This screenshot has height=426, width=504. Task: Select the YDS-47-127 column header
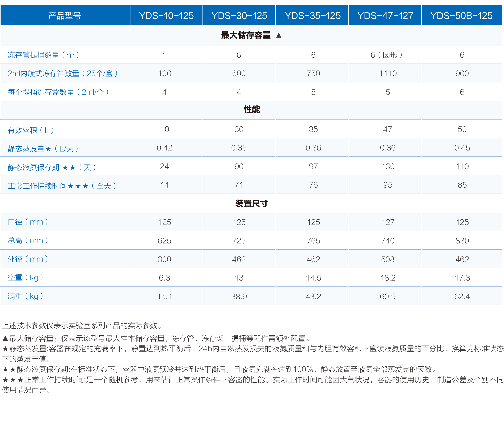click(x=385, y=15)
